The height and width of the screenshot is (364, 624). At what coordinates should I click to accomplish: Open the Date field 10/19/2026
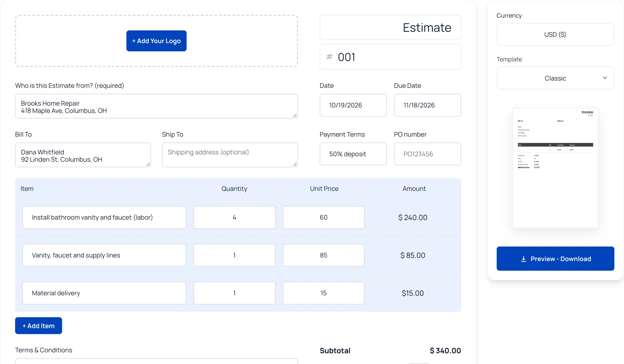353,105
